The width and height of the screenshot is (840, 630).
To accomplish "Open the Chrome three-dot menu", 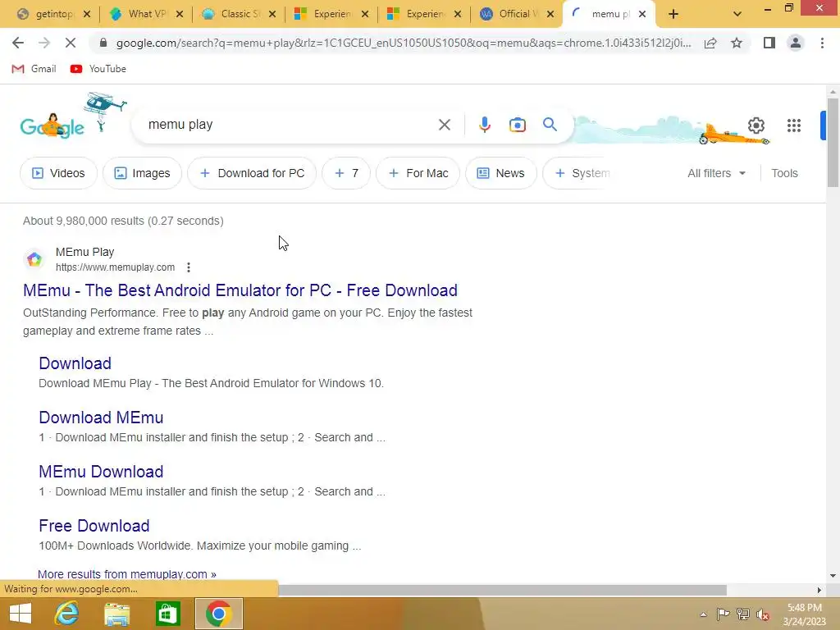I will [x=822, y=43].
